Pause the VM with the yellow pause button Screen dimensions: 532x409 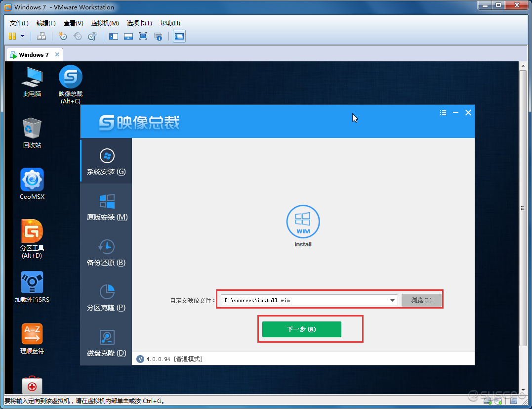click(12, 36)
